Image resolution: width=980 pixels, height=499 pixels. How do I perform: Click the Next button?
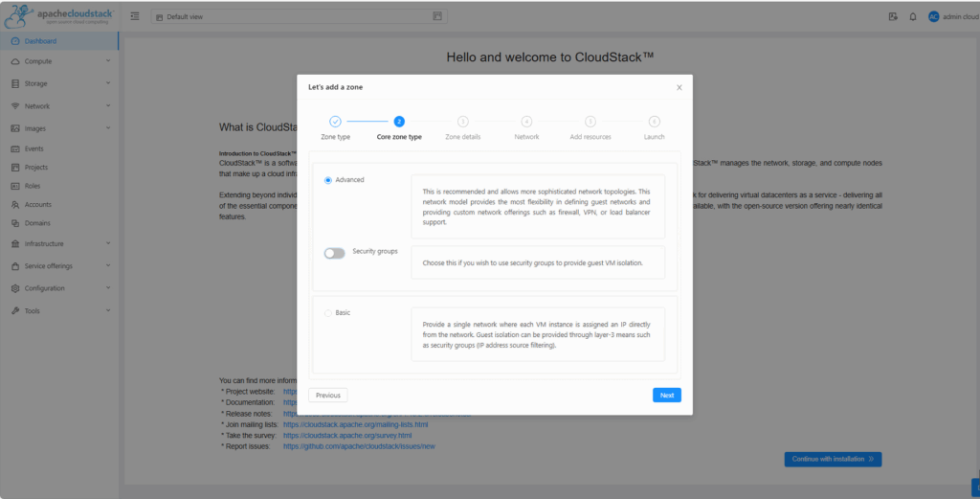[x=667, y=396]
